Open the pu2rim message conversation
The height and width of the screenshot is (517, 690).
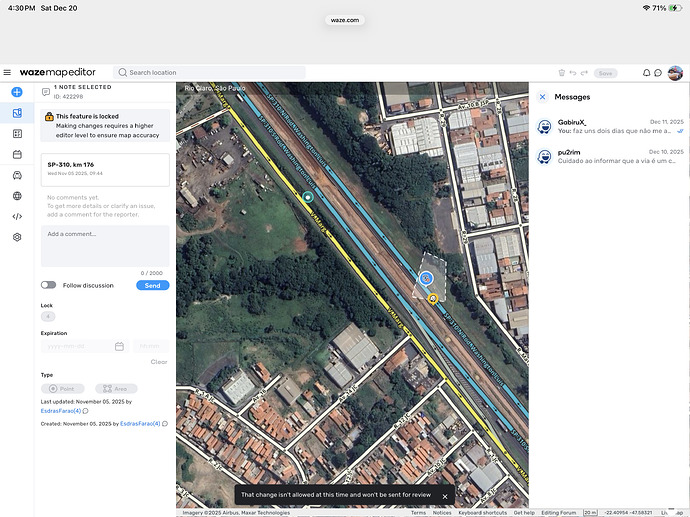pyautogui.click(x=610, y=156)
